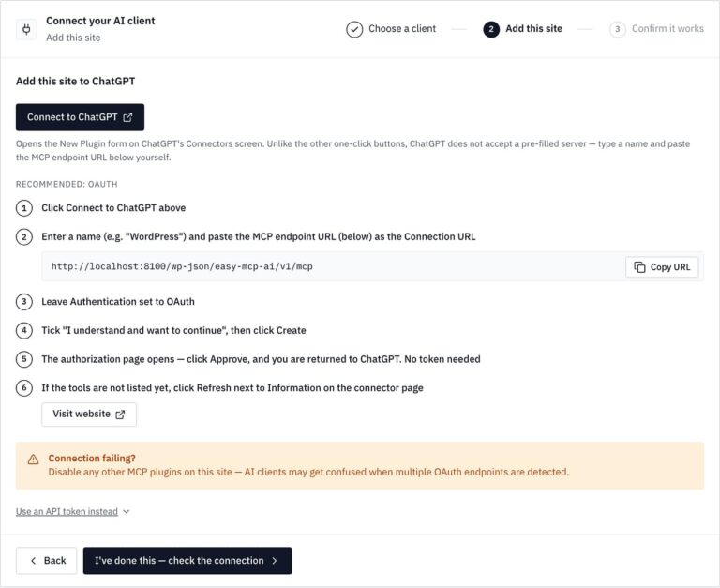This screenshot has width=720, height=588.
Task: Click the external-link icon on Visit website
Action: click(x=120, y=415)
